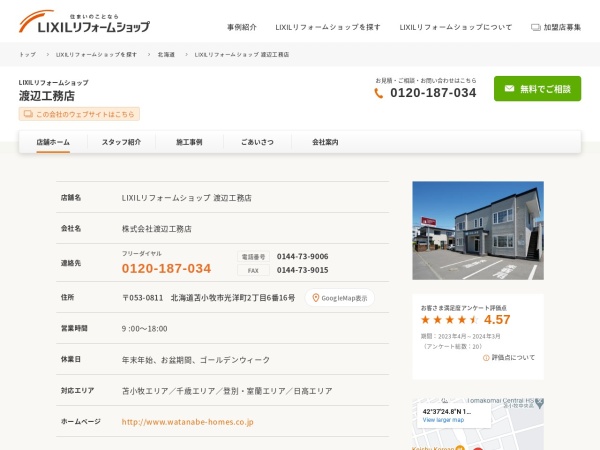This screenshot has width=600, height=450.
Task: Click the address 北海道苫小牧市光洋町2丁目6番16号
Action: click(233, 298)
